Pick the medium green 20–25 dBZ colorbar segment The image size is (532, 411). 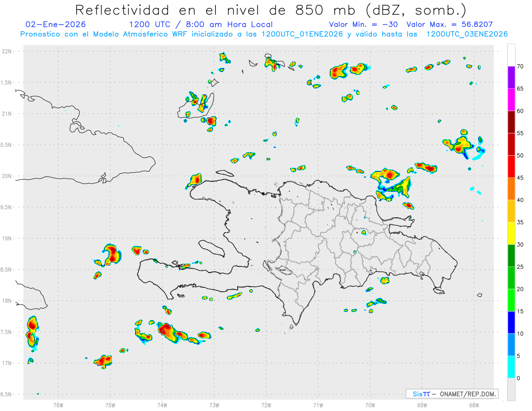coord(511,278)
